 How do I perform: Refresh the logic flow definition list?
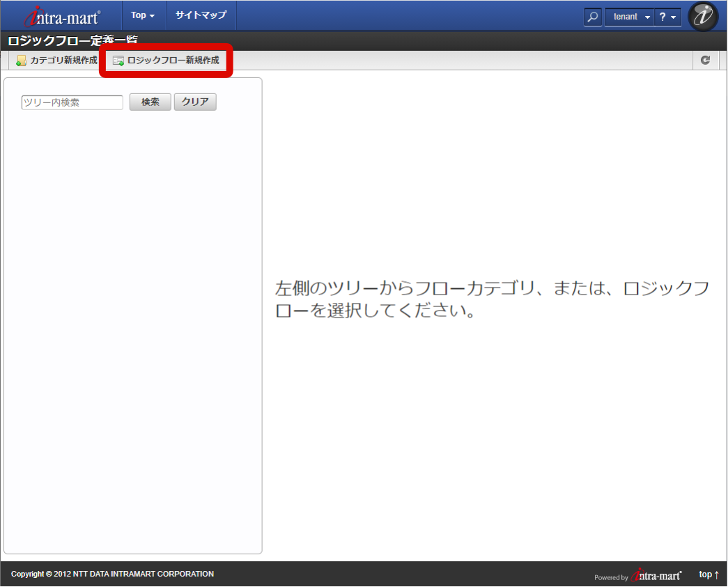click(x=705, y=61)
